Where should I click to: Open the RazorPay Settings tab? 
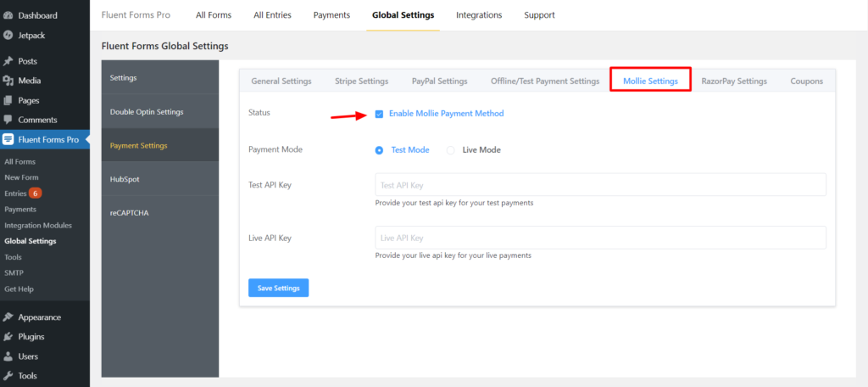tap(734, 81)
